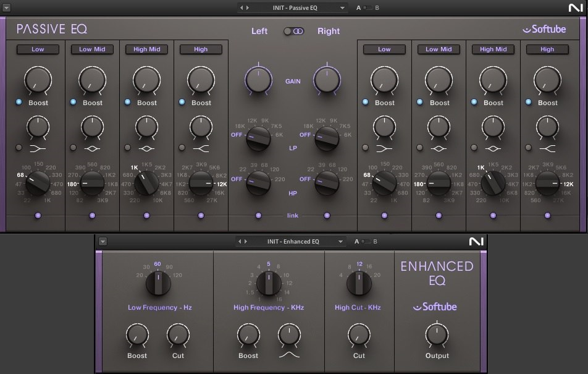The width and height of the screenshot is (588, 374).
Task: Toggle high shelf shape LED on left High band
Action: coord(182,148)
